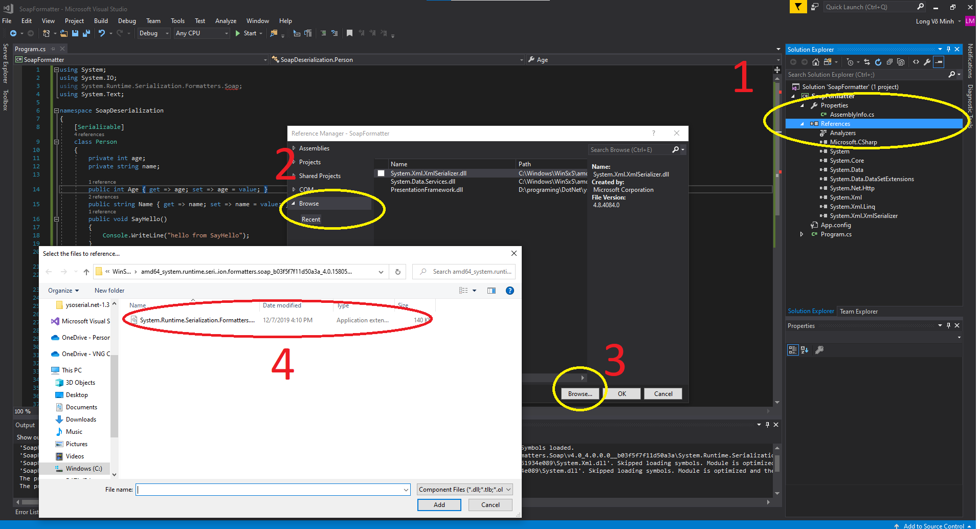This screenshot has width=980, height=529.
Task: Toggle pin on Program.cs tab
Action: [x=53, y=49]
